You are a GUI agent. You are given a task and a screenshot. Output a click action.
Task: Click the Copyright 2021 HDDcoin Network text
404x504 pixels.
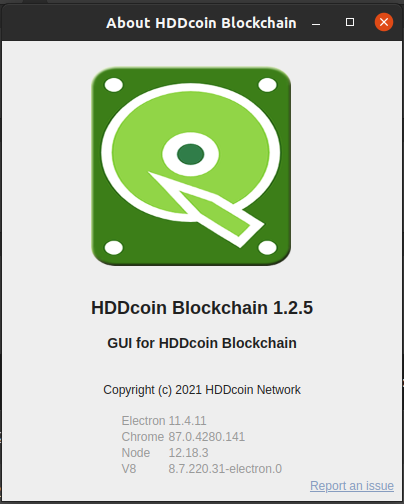202,390
